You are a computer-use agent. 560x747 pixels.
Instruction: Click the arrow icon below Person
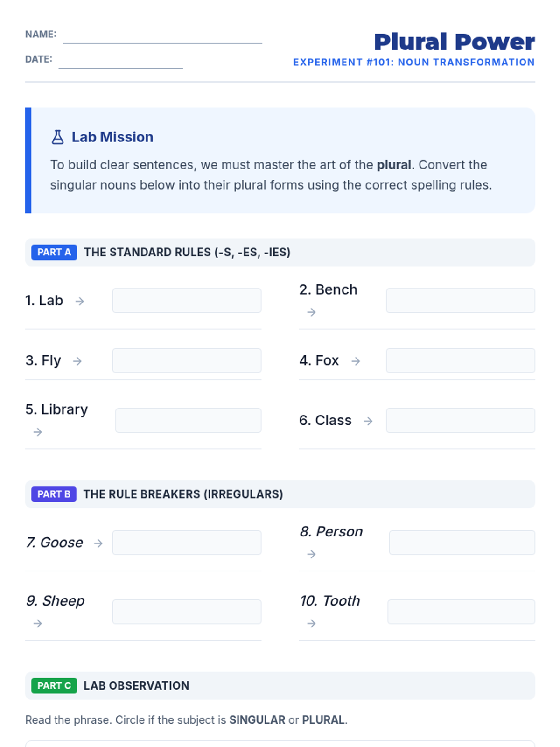click(311, 554)
